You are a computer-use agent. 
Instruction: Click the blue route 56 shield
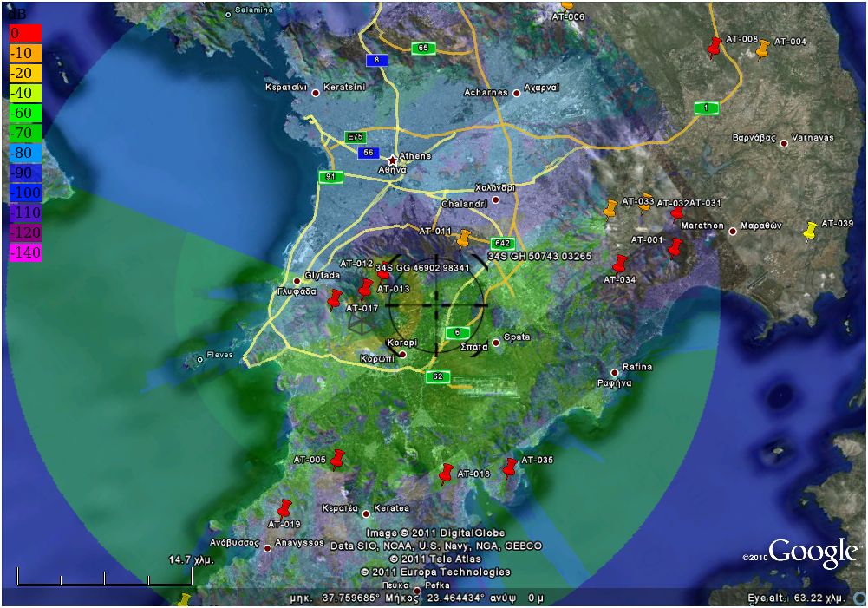369,153
